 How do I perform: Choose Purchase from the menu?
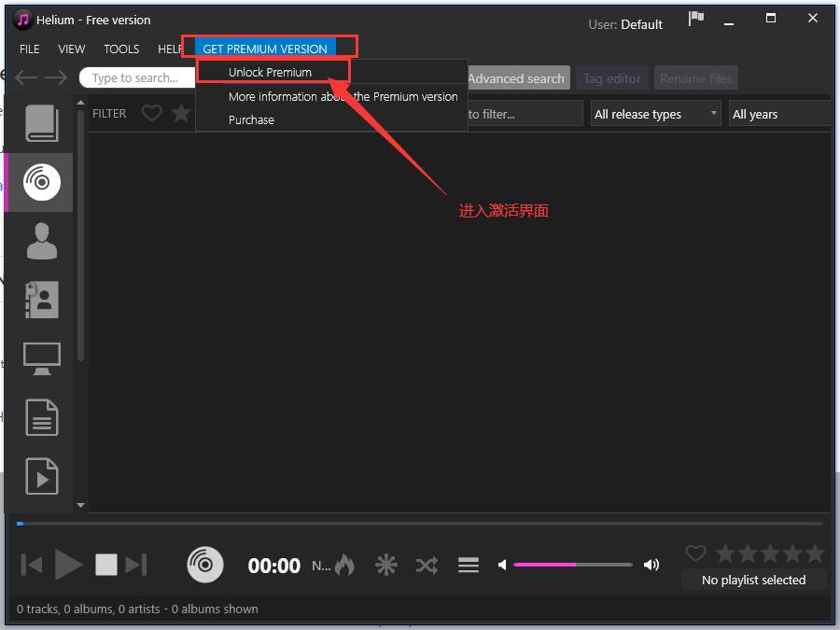tap(251, 120)
